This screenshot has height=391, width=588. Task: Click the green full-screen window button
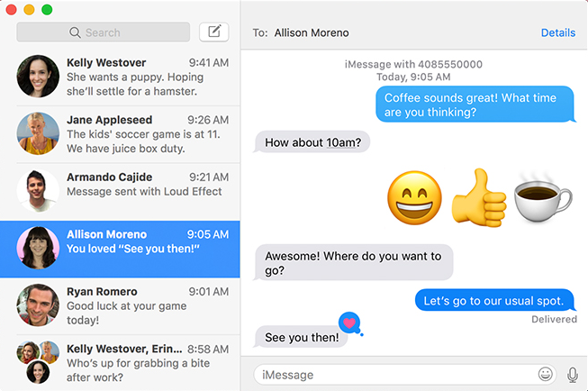pyautogui.click(x=47, y=9)
